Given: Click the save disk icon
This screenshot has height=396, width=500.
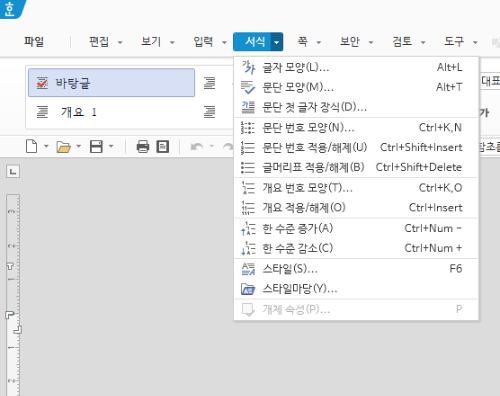Looking at the screenshot, I should click(x=96, y=147).
